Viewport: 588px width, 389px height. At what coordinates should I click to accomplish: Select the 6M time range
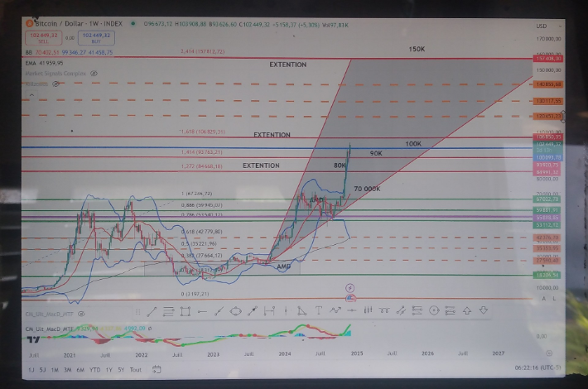[x=80, y=370]
